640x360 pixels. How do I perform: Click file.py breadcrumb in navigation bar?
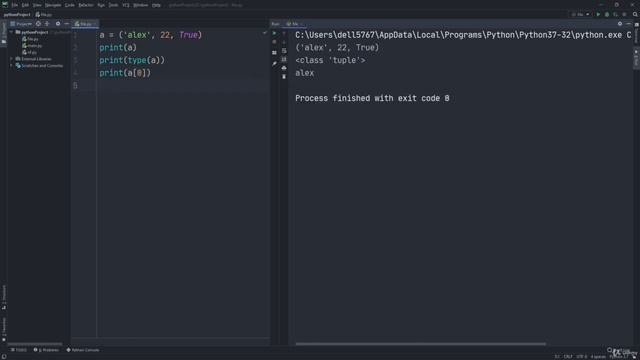(x=44, y=14)
